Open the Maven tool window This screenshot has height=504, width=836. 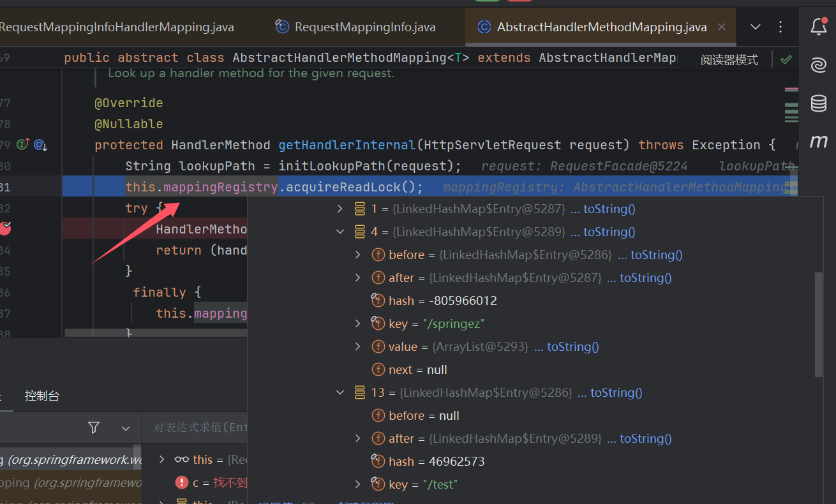[819, 142]
